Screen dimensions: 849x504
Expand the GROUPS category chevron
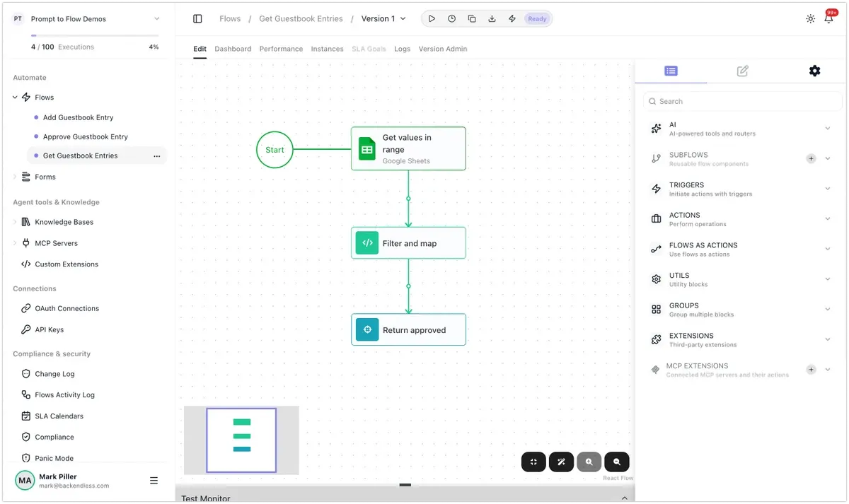[828, 310]
